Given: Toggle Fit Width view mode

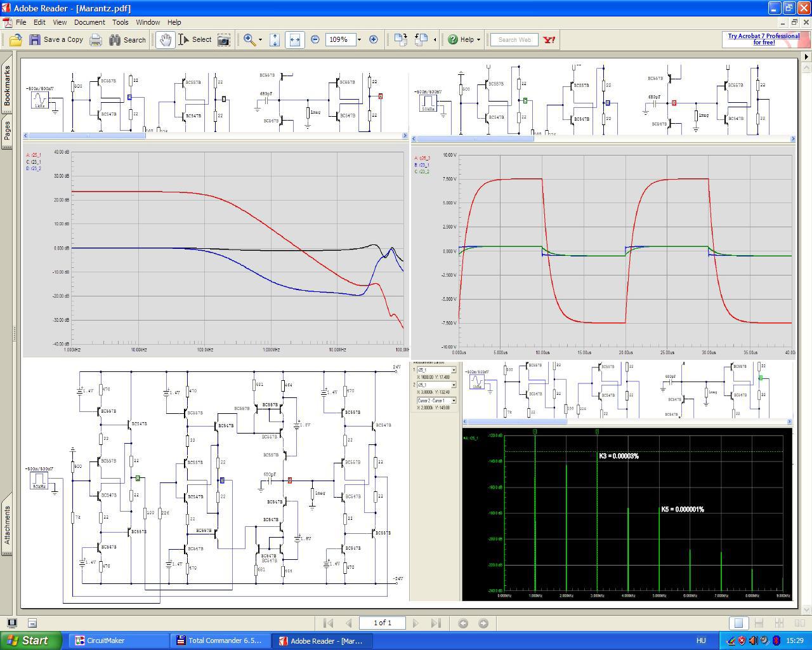Looking at the screenshot, I should [294, 40].
